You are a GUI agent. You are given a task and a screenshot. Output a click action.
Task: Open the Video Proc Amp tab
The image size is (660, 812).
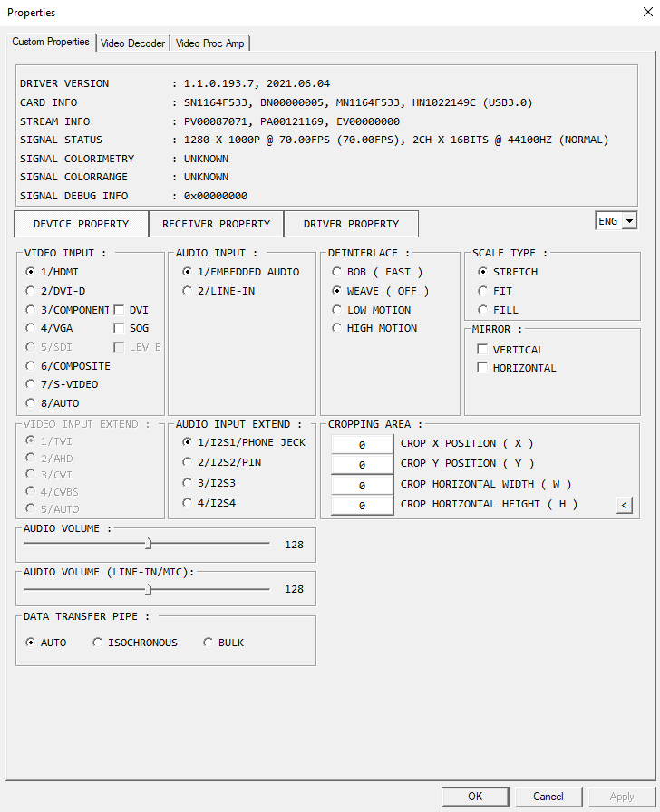tap(209, 43)
